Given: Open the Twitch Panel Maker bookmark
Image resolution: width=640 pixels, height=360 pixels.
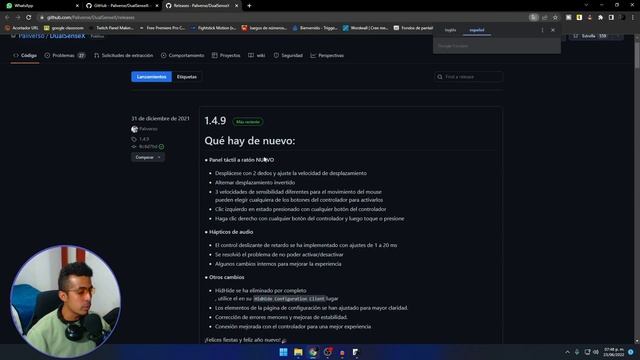Looking at the screenshot, I should click(x=111, y=28).
